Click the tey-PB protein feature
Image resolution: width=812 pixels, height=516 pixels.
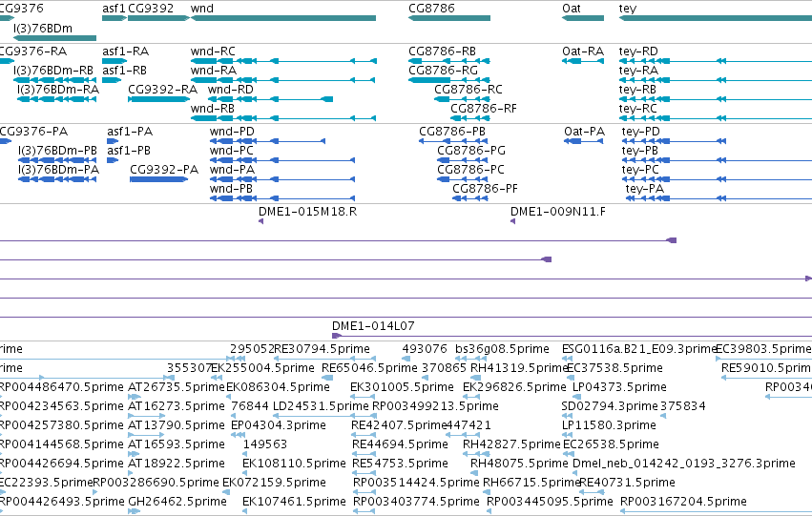click(717, 160)
